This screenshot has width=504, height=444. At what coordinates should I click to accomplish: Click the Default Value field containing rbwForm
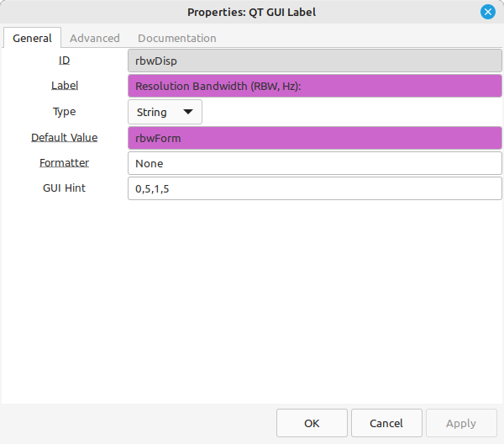pos(315,138)
